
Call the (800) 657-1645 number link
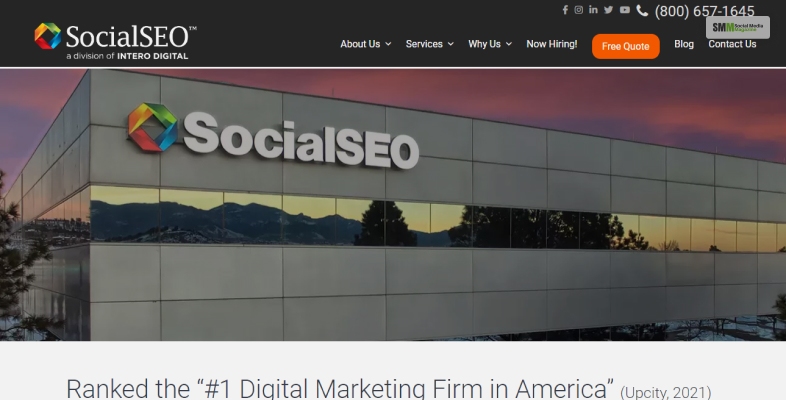tap(704, 11)
